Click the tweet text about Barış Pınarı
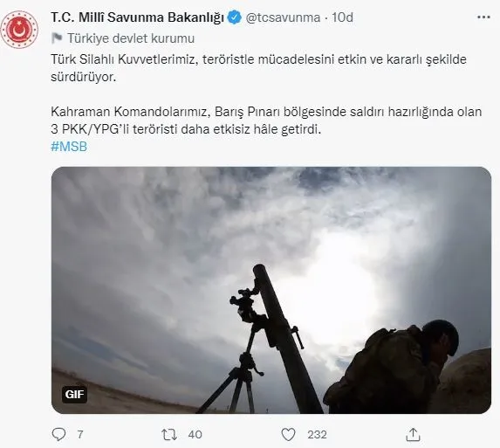This screenshot has height=448, width=500. [x=266, y=121]
